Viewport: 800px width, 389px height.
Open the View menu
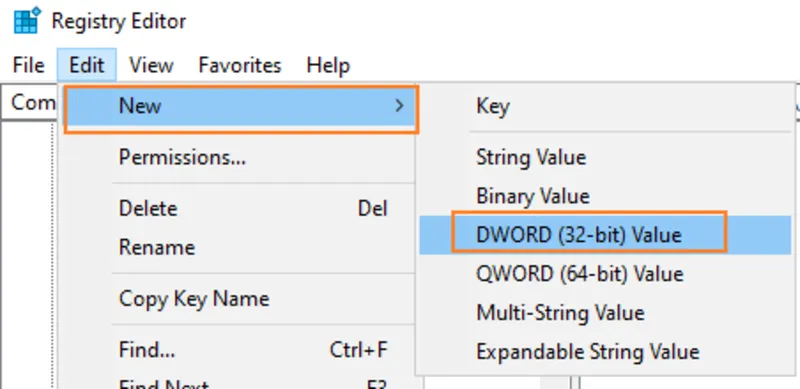(151, 65)
